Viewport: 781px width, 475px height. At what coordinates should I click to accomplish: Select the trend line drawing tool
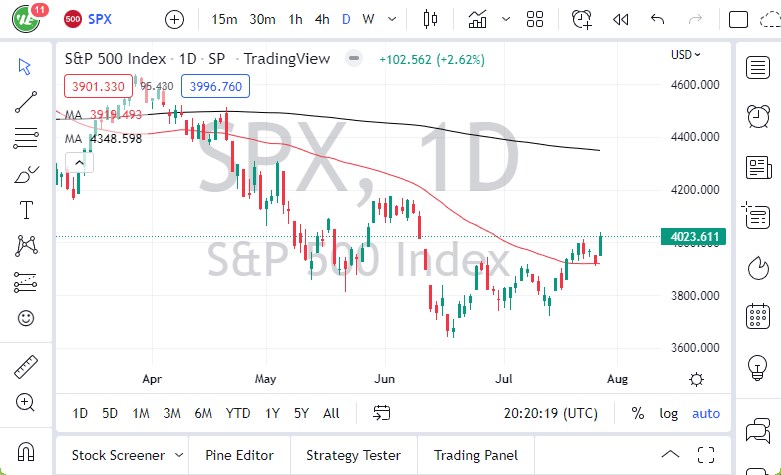[x=27, y=102]
